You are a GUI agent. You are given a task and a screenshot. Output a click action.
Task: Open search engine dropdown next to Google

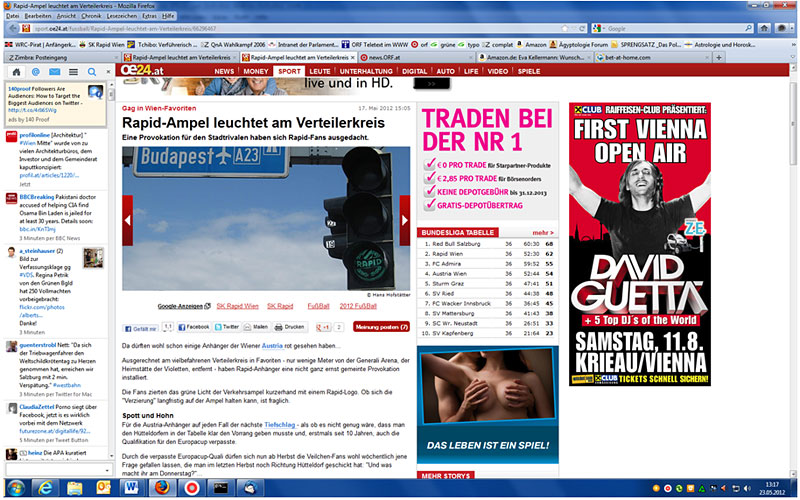599,29
